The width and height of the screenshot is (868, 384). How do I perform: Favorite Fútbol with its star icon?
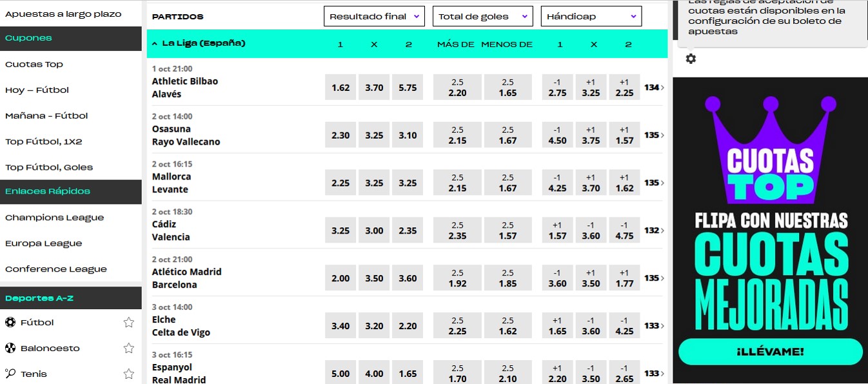point(129,323)
